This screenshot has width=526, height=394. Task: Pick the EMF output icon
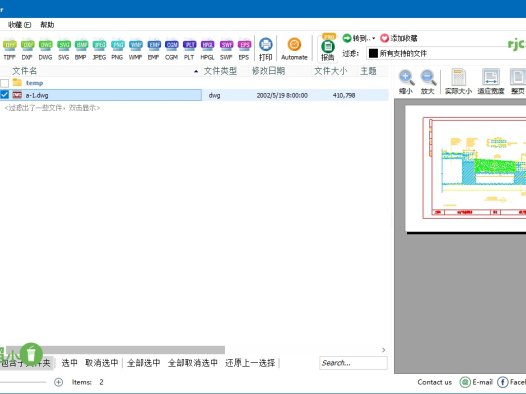[x=154, y=50]
